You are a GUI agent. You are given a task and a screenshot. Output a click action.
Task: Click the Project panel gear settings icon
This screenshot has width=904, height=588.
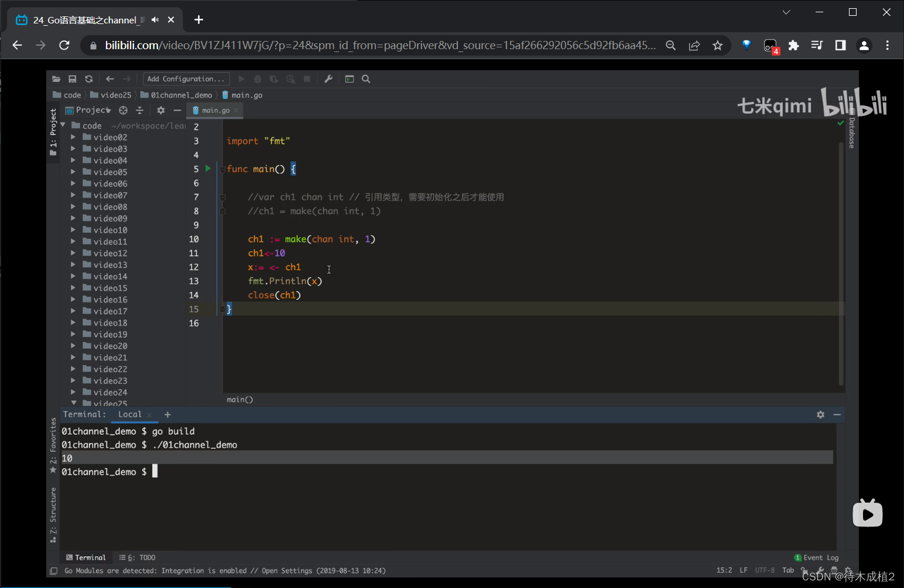click(x=161, y=110)
